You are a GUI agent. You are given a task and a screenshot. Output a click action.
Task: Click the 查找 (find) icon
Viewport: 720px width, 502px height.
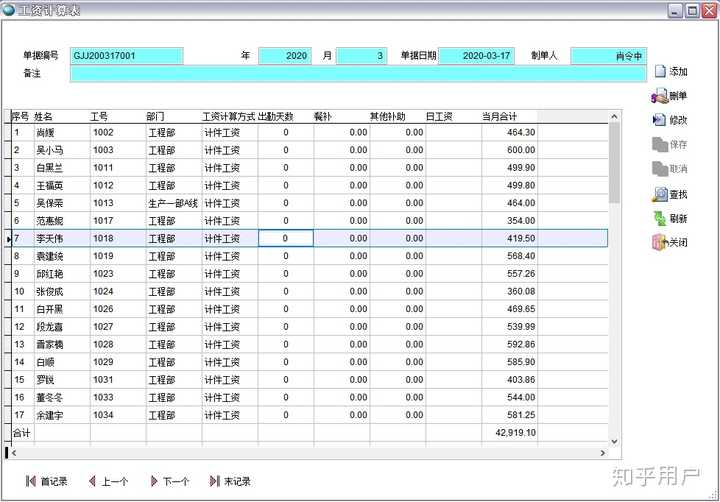(659, 194)
